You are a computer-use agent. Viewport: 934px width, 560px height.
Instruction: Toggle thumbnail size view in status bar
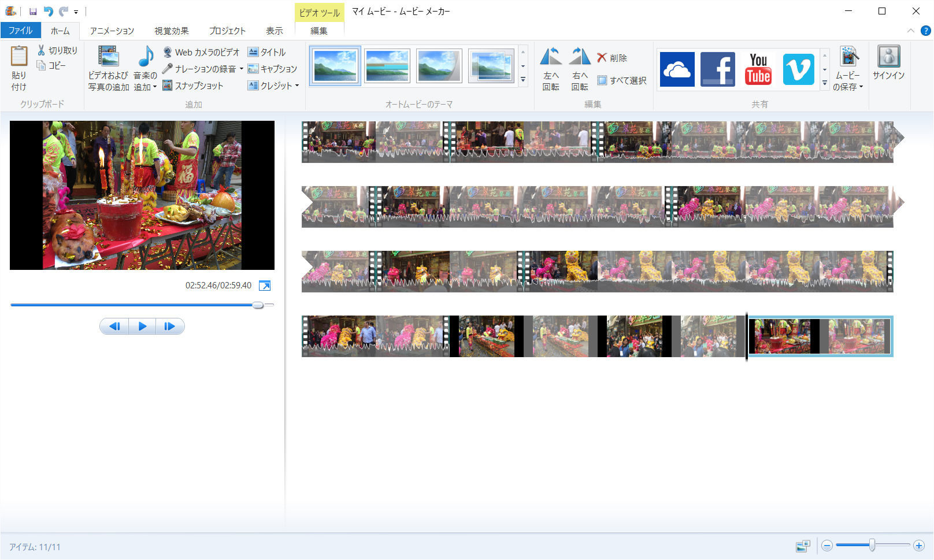[803, 546]
